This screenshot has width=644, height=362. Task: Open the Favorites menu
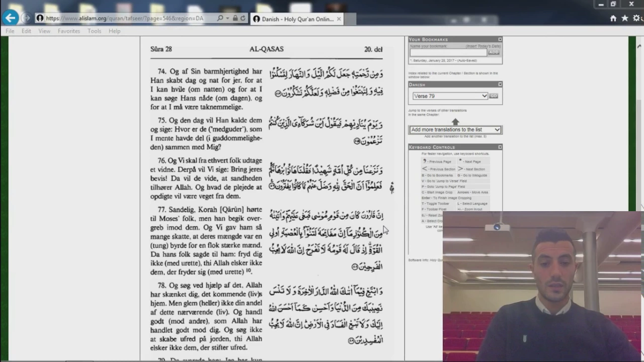pos(69,31)
